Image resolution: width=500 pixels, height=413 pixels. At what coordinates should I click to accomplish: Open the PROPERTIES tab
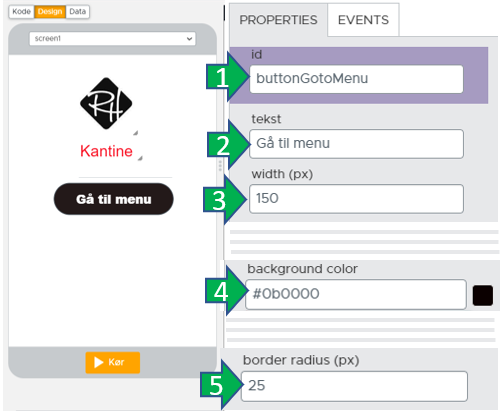pyautogui.click(x=278, y=20)
